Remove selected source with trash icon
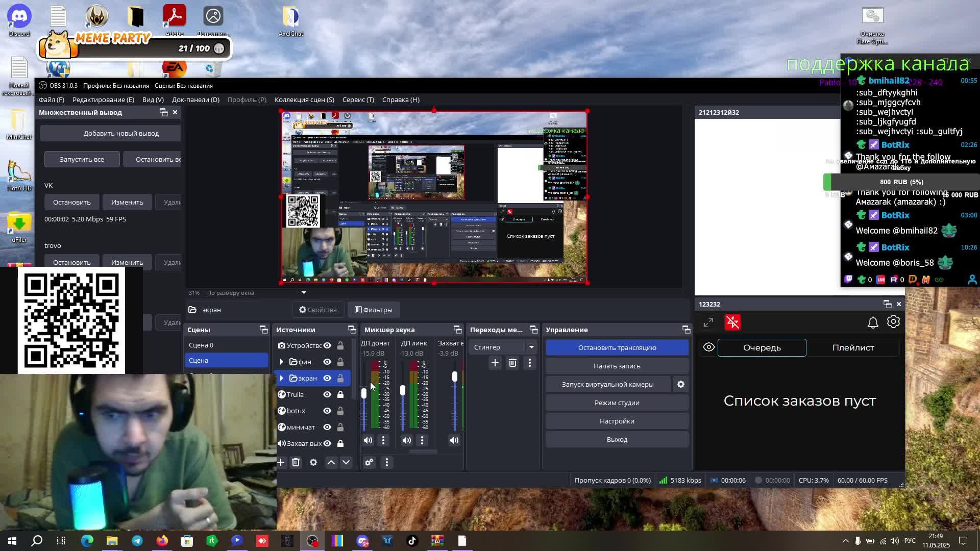980x551 pixels. click(296, 462)
